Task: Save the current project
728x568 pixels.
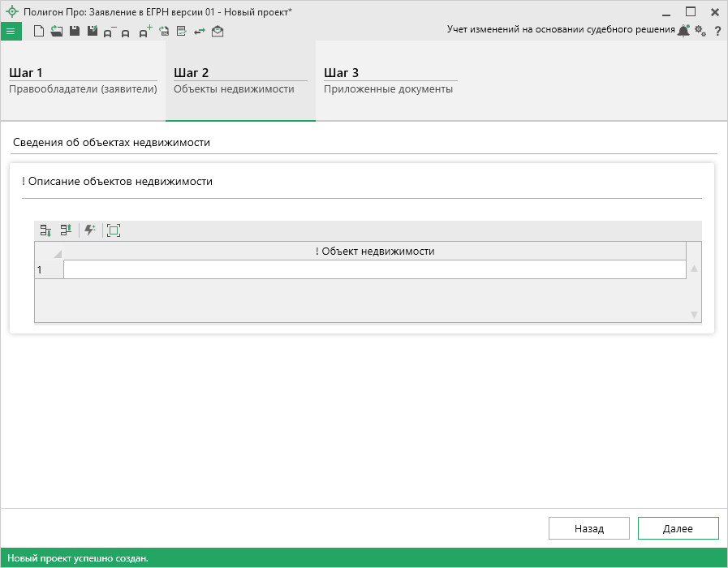Action: coord(74,32)
